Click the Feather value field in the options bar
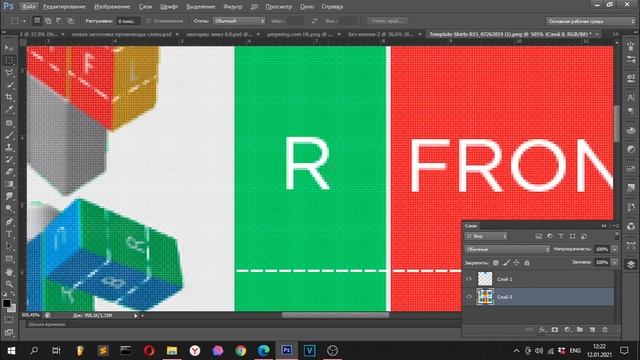 point(128,21)
